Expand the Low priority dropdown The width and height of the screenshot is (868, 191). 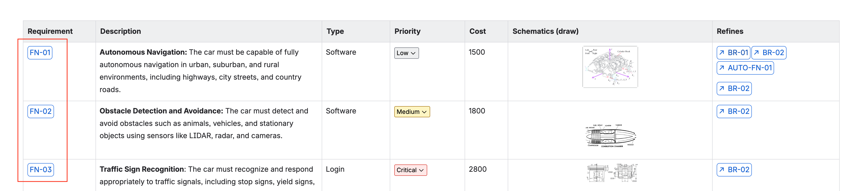pyautogui.click(x=406, y=53)
